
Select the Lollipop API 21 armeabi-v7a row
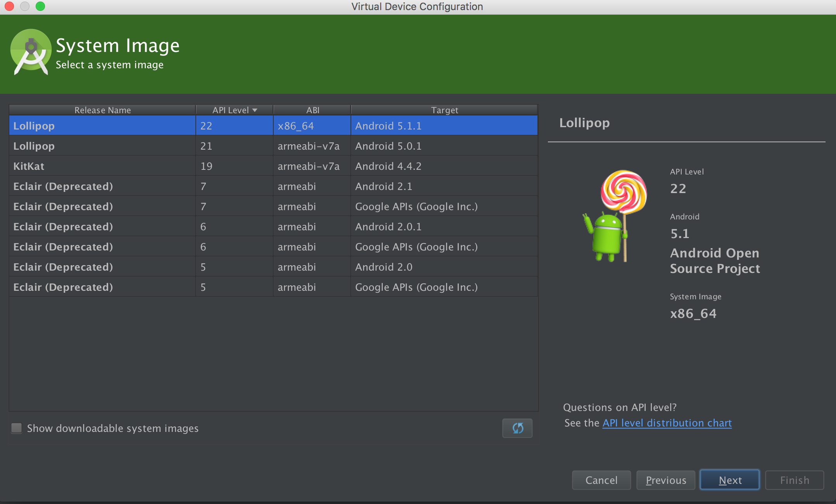point(269,145)
